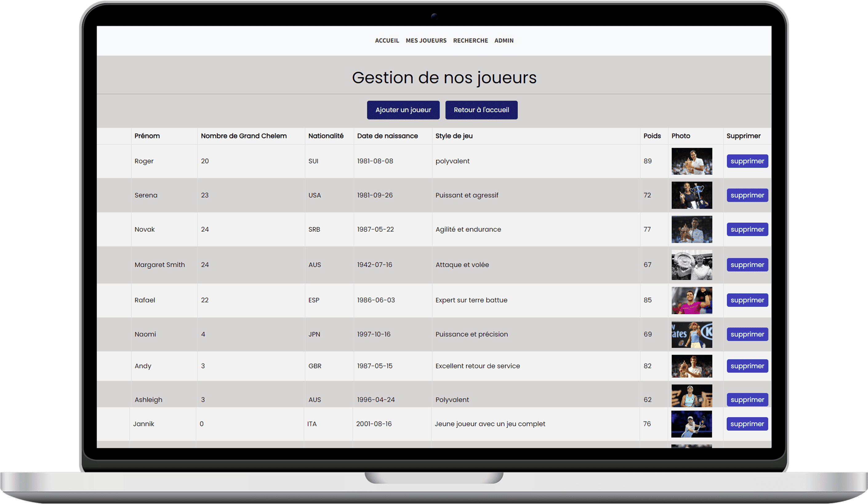The width and height of the screenshot is (868, 504).
Task: Open the ACCUEIL menu item
Action: point(387,41)
